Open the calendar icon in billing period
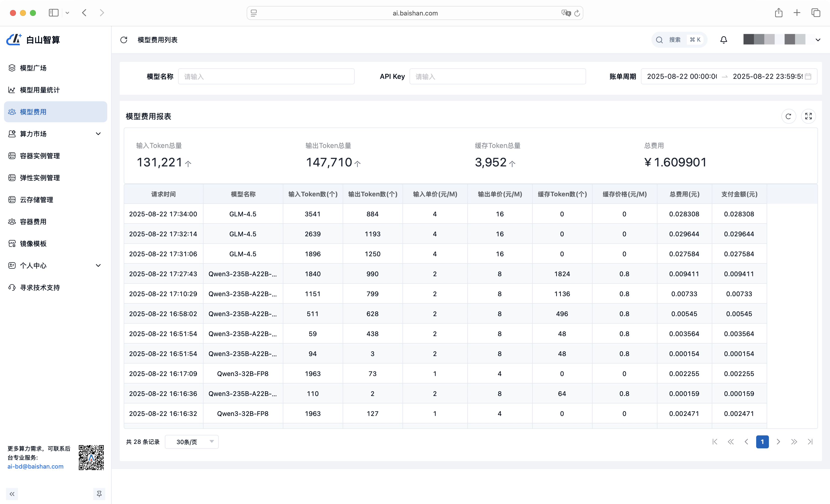 [x=808, y=77]
